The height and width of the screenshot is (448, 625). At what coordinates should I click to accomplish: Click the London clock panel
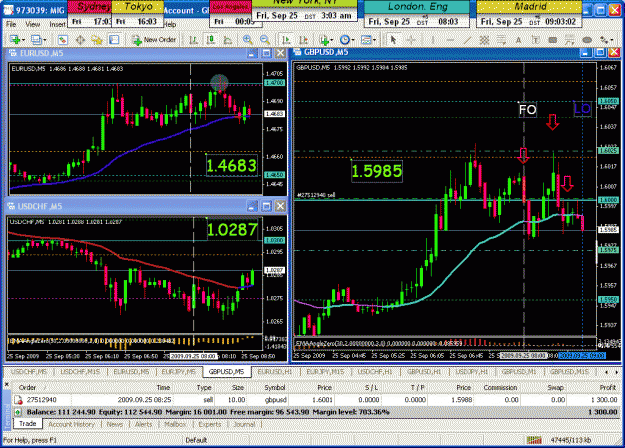click(x=417, y=14)
